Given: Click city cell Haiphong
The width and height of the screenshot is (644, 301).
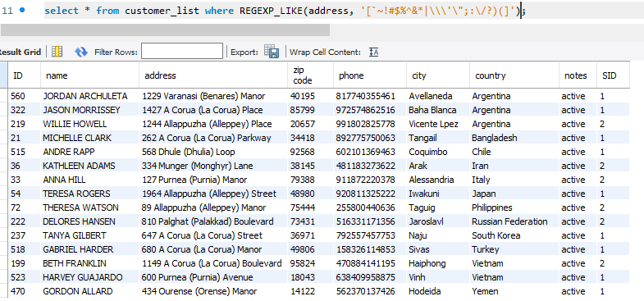Looking at the screenshot, I should (x=427, y=263).
